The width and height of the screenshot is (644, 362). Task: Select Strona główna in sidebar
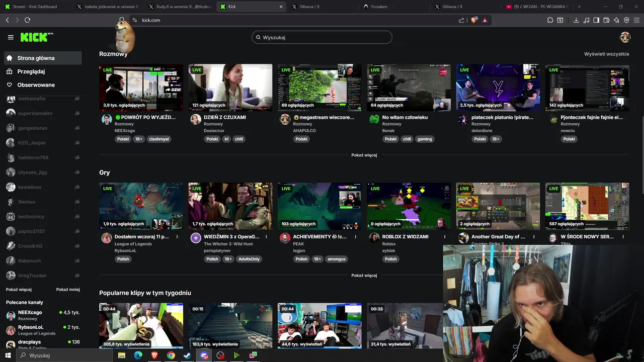43,58
